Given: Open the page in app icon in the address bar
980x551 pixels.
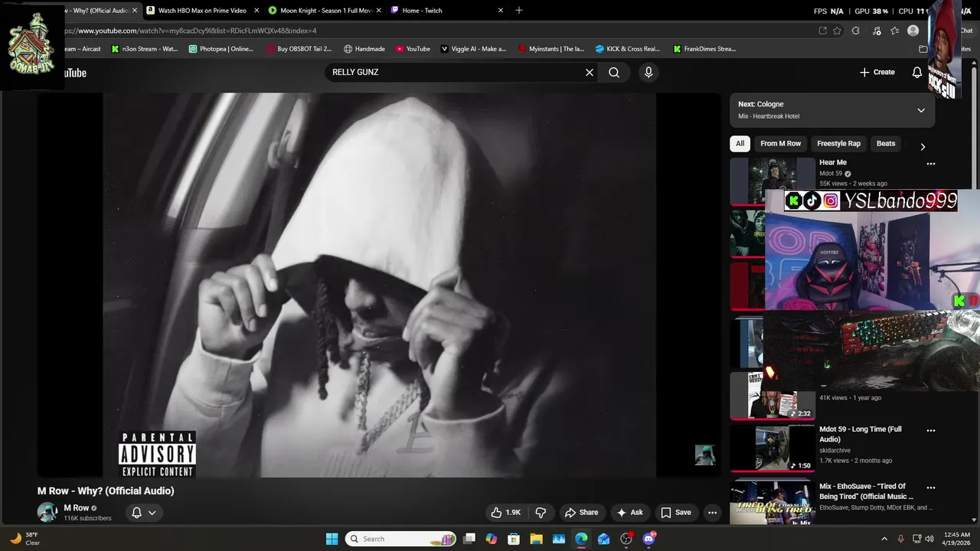Looking at the screenshot, I should 822,31.
